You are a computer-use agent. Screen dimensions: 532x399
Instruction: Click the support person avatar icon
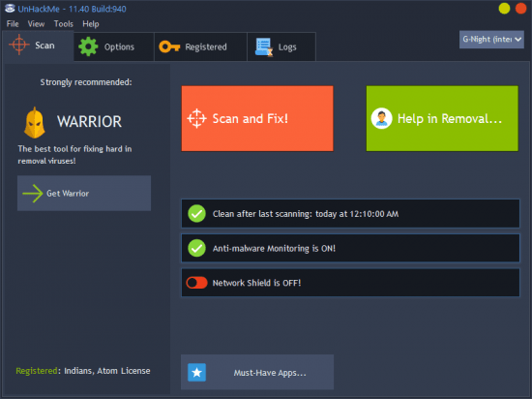[x=381, y=118]
